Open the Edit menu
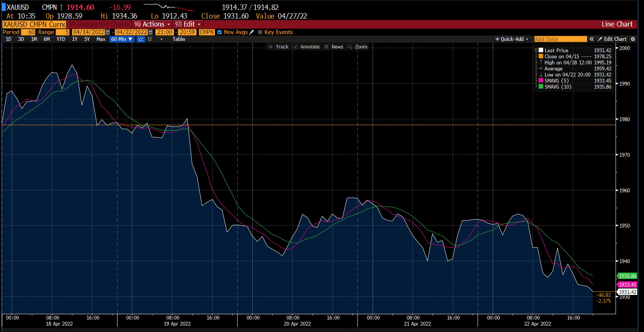This screenshot has width=644, height=332. click(x=188, y=24)
